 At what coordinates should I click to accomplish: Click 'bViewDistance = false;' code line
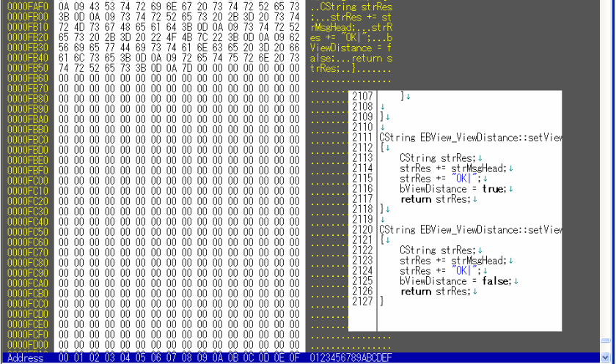pos(455,281)
